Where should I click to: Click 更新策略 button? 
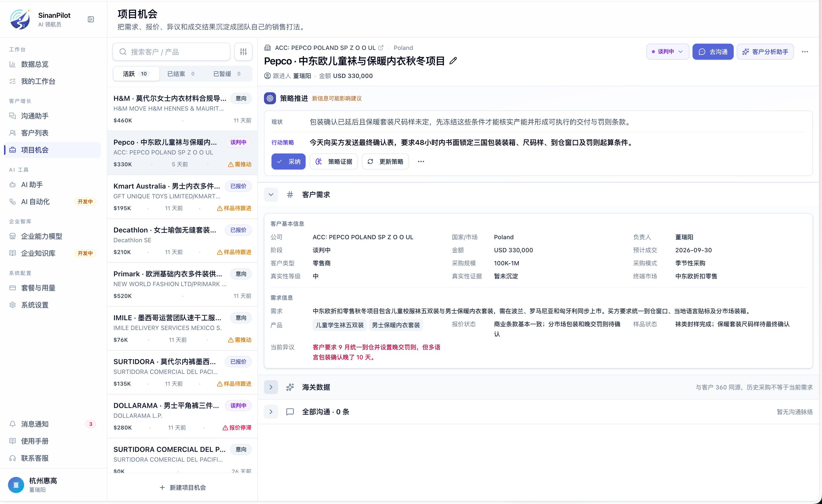pos(385,161)
